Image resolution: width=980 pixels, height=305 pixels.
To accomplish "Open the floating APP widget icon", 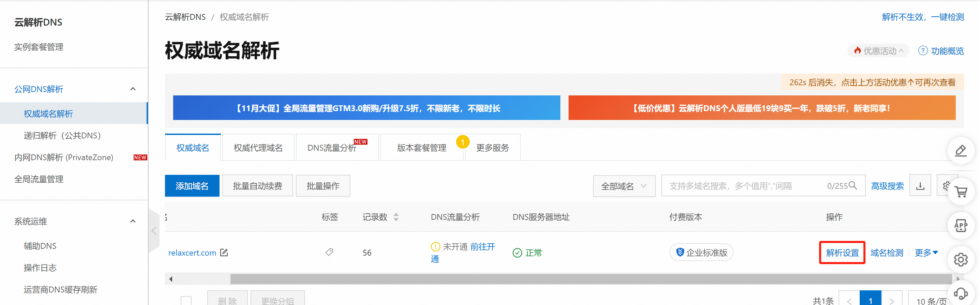I will pos(961,226).
